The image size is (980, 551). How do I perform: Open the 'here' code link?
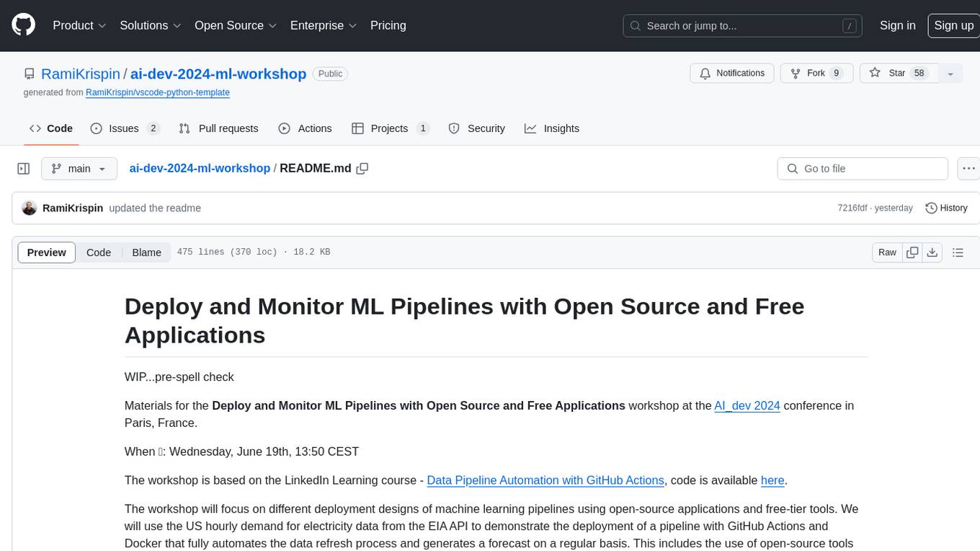(x=772, y=480)
